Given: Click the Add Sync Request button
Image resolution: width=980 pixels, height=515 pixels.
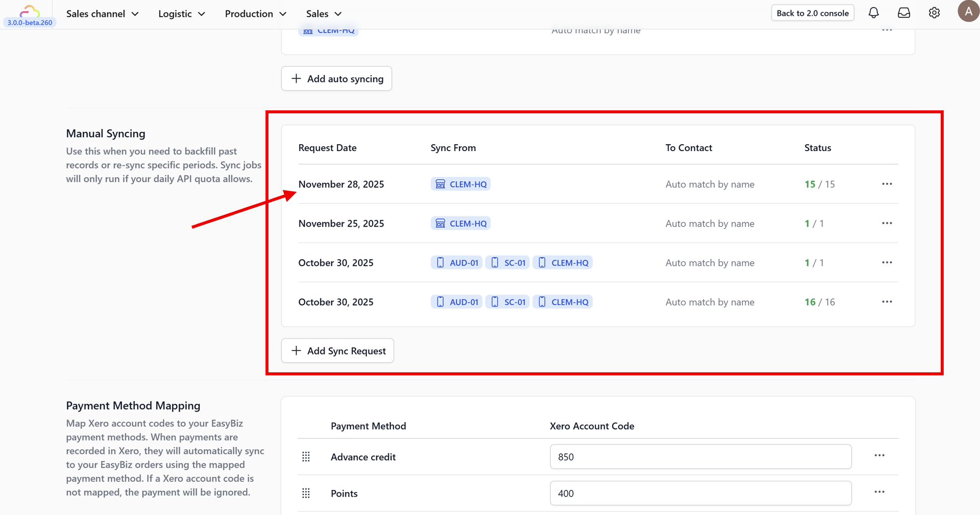Looking at the screenshot, I should [x=338, y=350].
